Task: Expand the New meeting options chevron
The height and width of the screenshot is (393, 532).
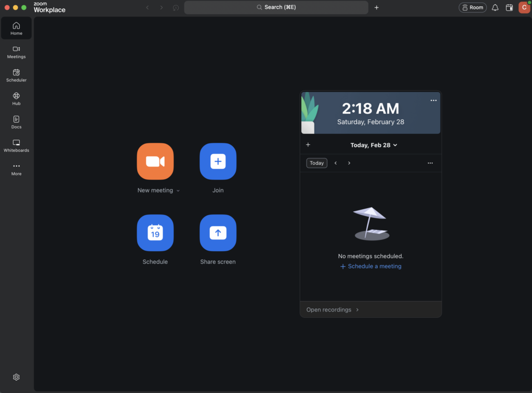Action: tap(178, 190)
